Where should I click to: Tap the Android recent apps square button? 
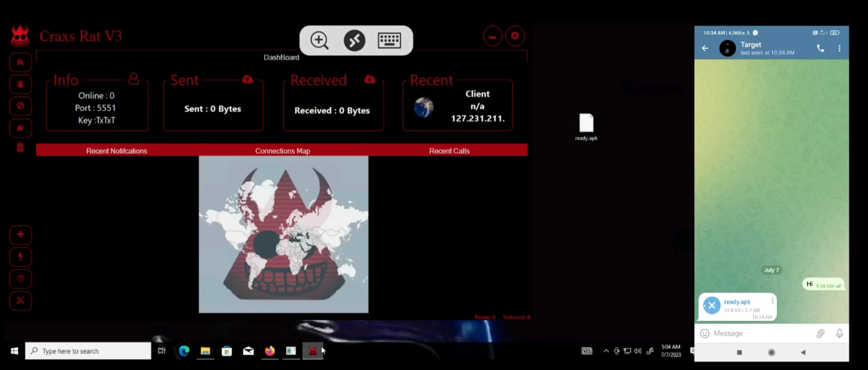[x=740, y=352]
